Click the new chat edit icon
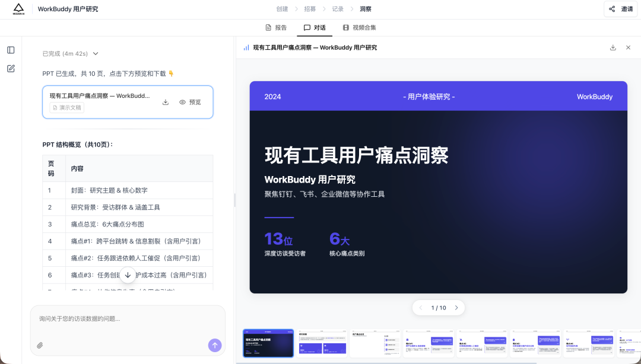Screen dimensions: 641x364 click(x=11, y=69)
